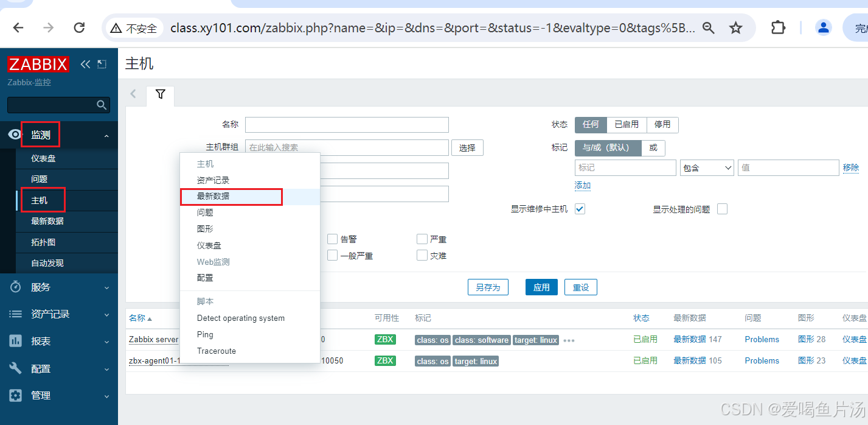The width and height of the screenshot is (868, 425).
Task: Expand the 服务 sidebar section
Action: (x=106, y=287)
